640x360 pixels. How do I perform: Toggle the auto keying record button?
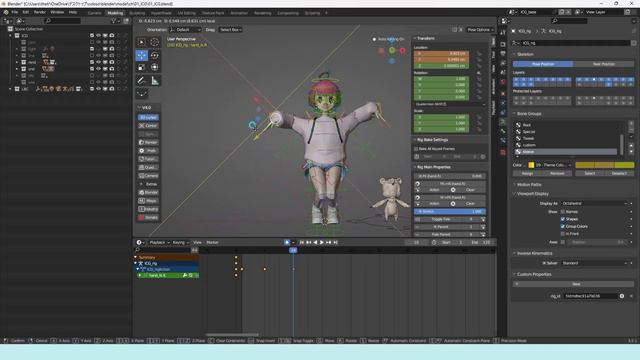pos(287,242)
